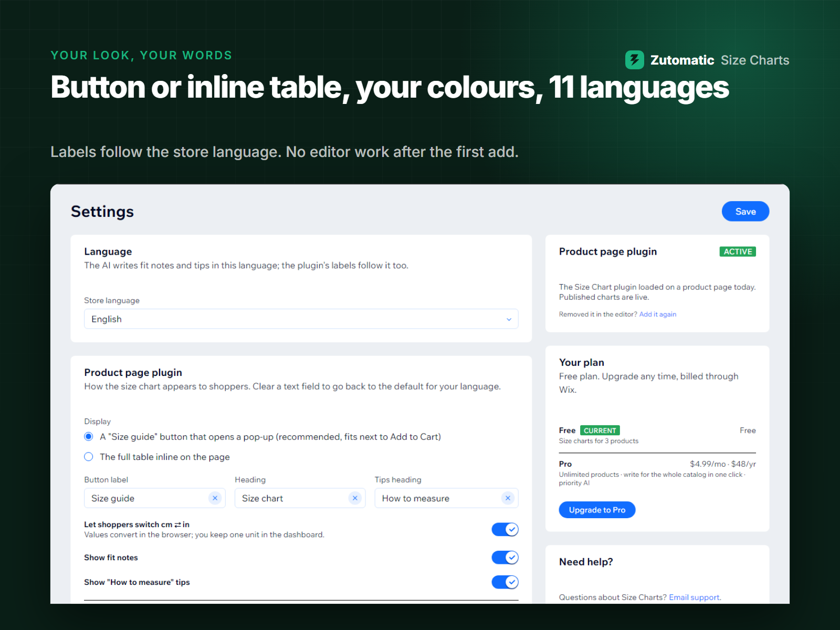The width and height of the screenshot is (840, 630).
Task: Select the English store language combo box
Action: pyautogui.click(x=301, y=319)
